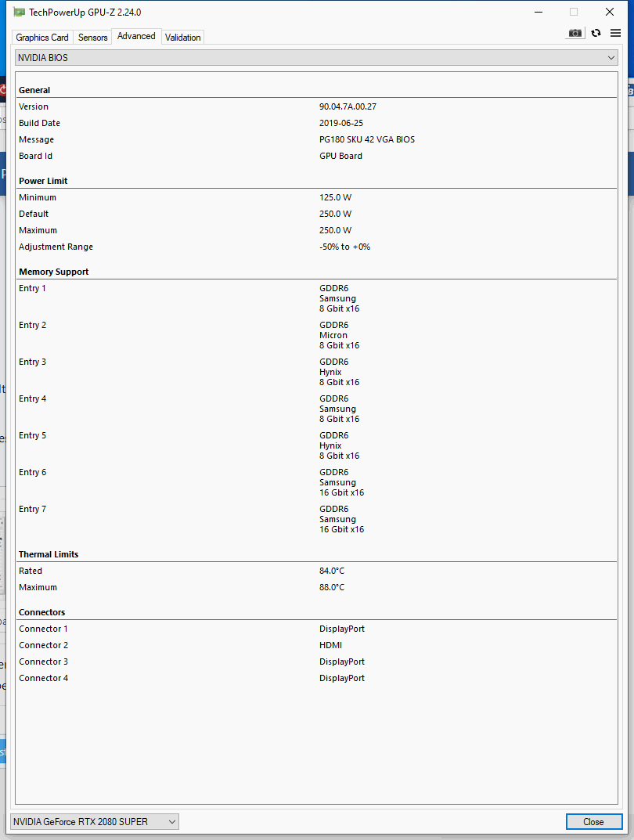Select the HDMI value for Connector 2
This screenshot has height=840, width=634.
click(330, 646)
